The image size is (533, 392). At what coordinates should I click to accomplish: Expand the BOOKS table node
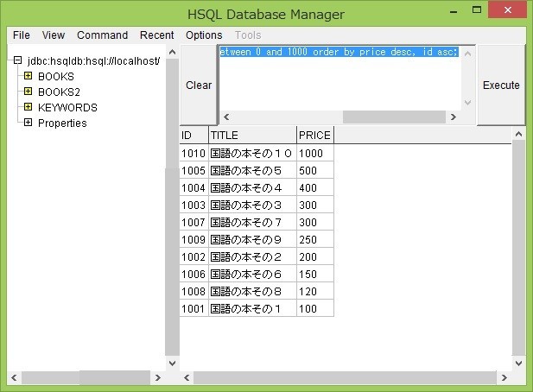click(28, 76)
